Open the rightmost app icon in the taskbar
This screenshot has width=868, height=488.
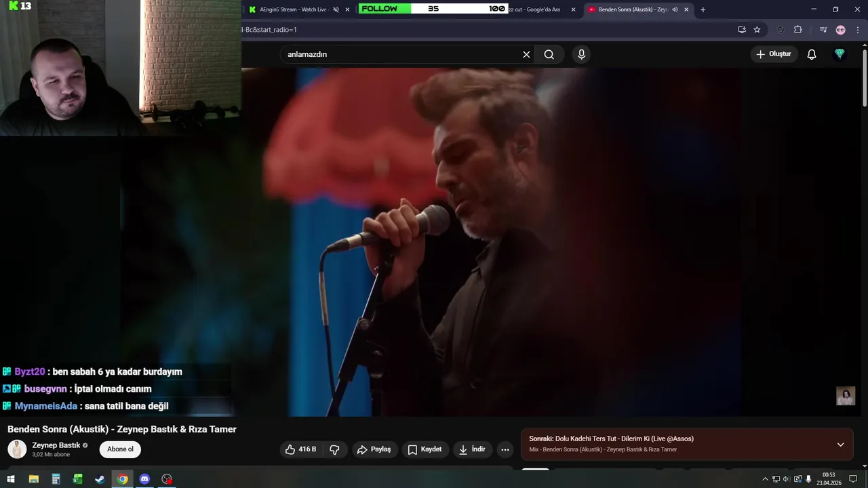[167, 479]
